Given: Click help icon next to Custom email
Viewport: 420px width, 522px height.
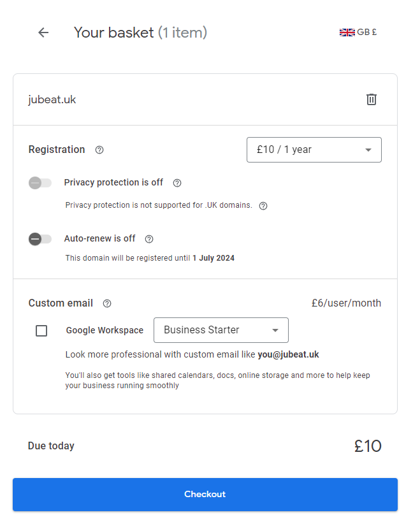Looking at the screenshot, I should coord(107,303).
